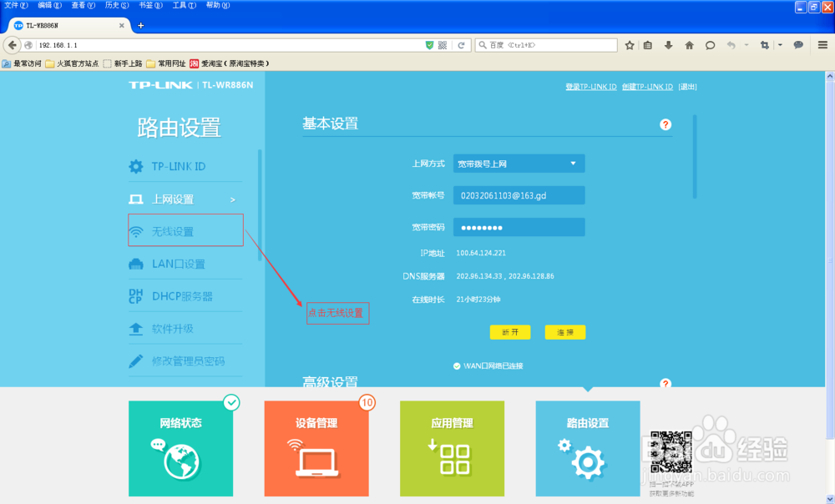The width and height of the screenshot is (835, 504).
Task: Open a new tab with plus icon
Action: pyautogui.click(x=140, y=25)
